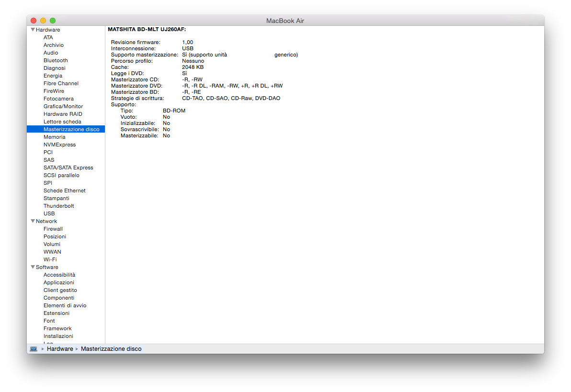Select Diagnosi in the sidebar
The width and height of the screenshot is (571, 392).
tap(55, 68)
